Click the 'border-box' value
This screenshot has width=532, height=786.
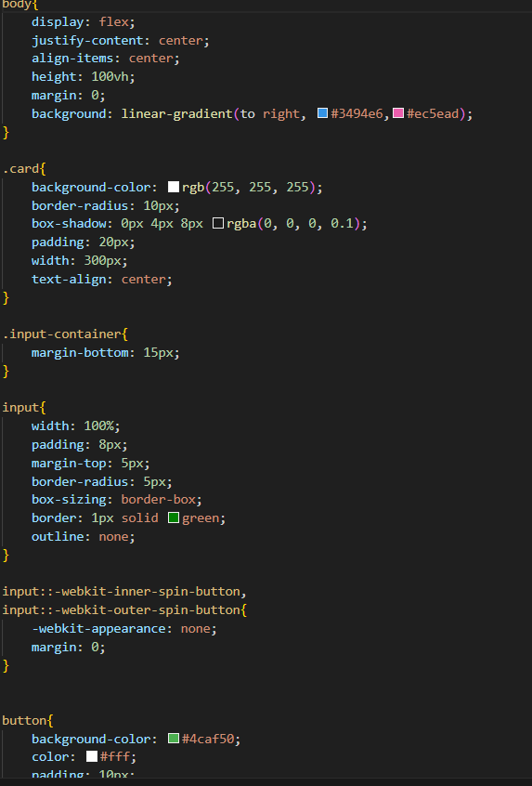click(158, 500)
